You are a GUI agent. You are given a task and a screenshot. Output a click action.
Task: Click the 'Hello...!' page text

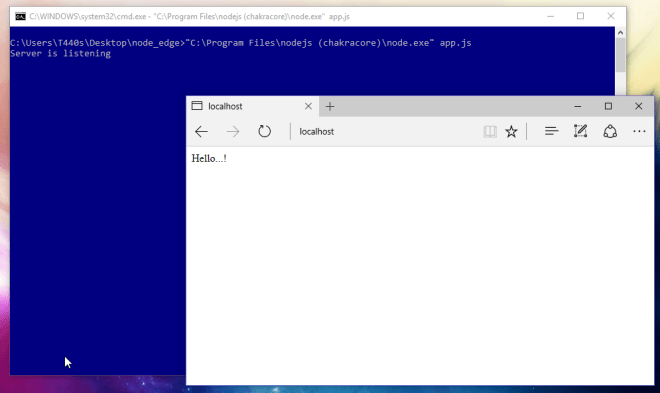[x=209, y=159]
